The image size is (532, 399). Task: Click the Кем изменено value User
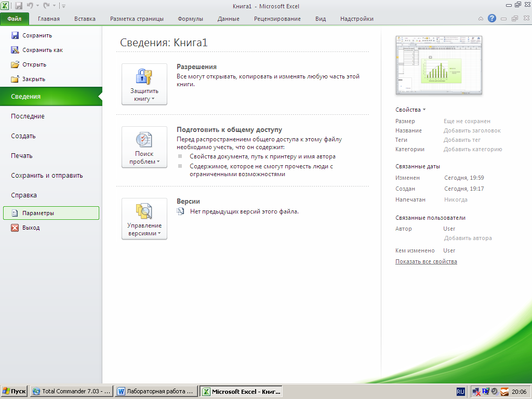point(449,250)
